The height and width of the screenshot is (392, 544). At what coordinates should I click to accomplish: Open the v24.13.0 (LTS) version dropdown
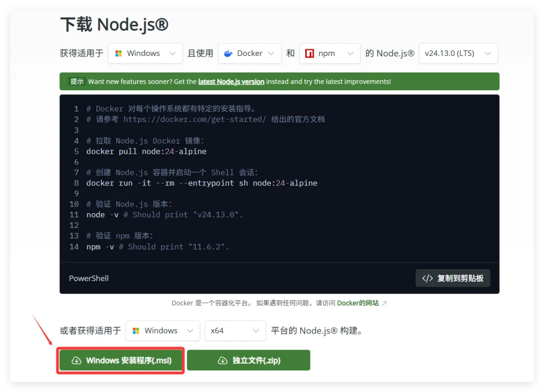458,53
